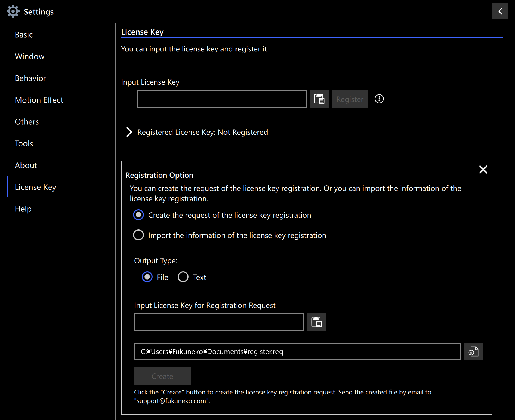This screenshot has height=420, width=515.
Task: Browse for the register.req output file
Action: pyautogui.click(x=473, y=351)
